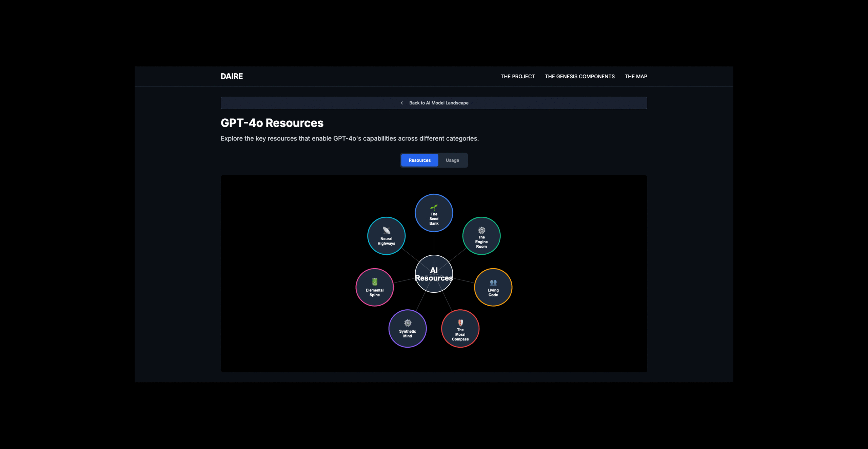Select the Resources tab

point(419,160)
